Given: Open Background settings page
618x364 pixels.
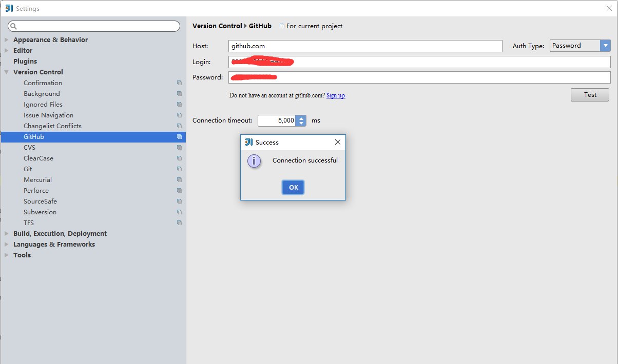Looking at the screenshot, I should point(42,94).
